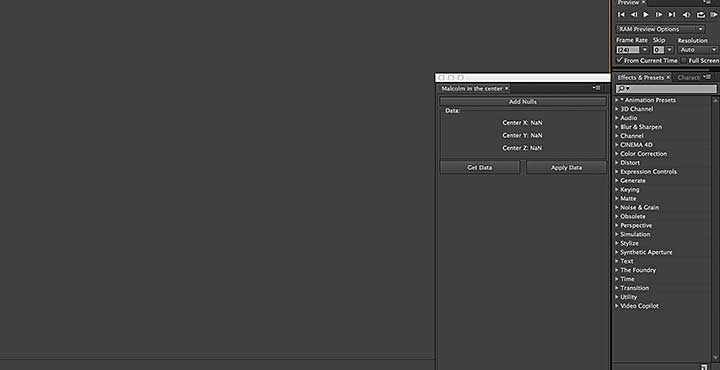Screen dimensions: 720x370
Task: Close the Malcolm in the center tab
Action: coord(507,88)
